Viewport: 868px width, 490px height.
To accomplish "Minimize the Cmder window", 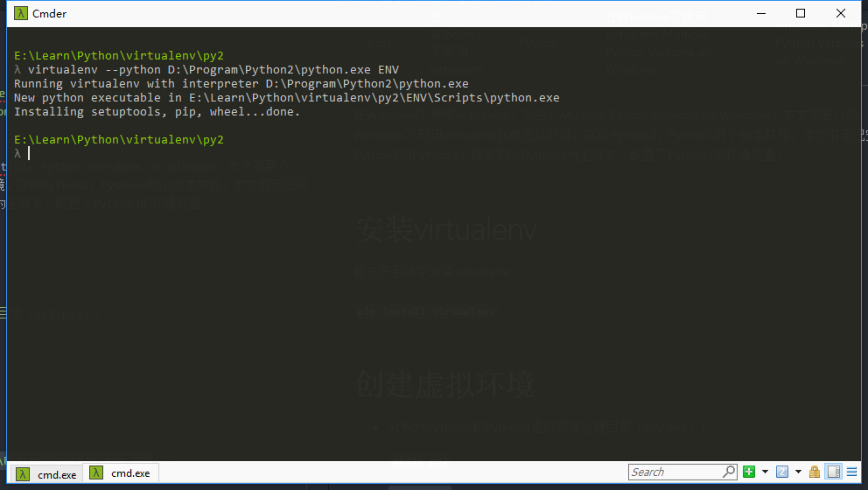I will click(761, 13).
